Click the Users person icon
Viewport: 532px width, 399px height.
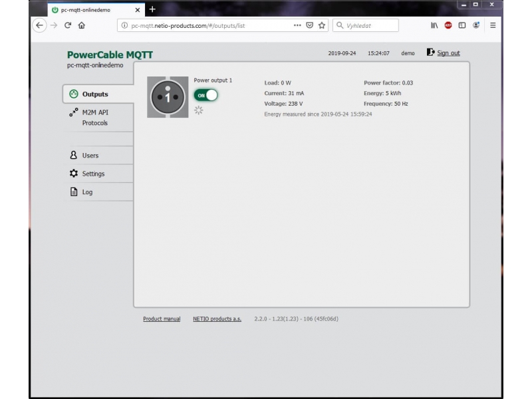click(74, 155)
